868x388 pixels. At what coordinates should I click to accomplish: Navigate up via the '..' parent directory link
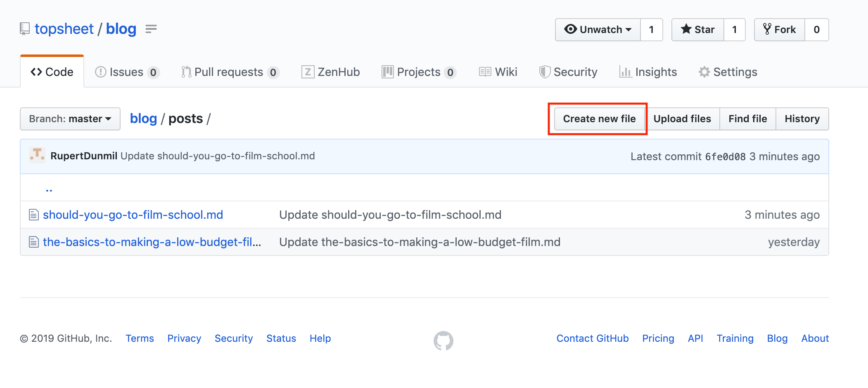49,189
